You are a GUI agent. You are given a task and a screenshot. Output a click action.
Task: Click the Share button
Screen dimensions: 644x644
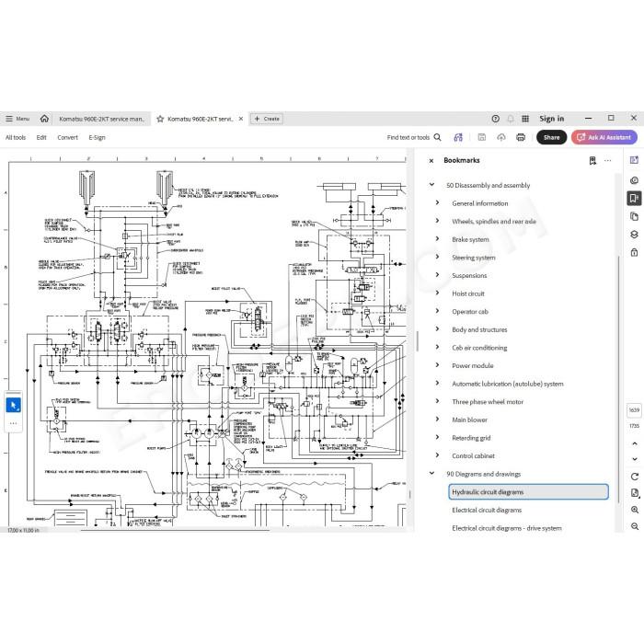point(552,138)
